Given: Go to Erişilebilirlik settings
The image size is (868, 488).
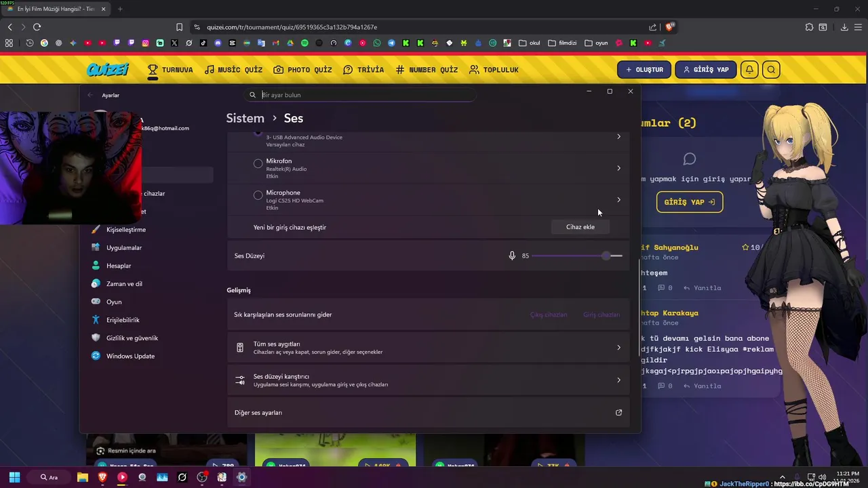Looking at the screenshot, I should pyautogui.click(x=123, y=320).
